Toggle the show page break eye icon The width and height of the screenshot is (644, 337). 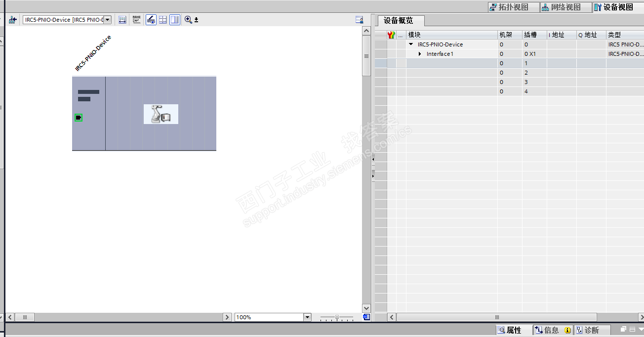[x=151, y=20]
